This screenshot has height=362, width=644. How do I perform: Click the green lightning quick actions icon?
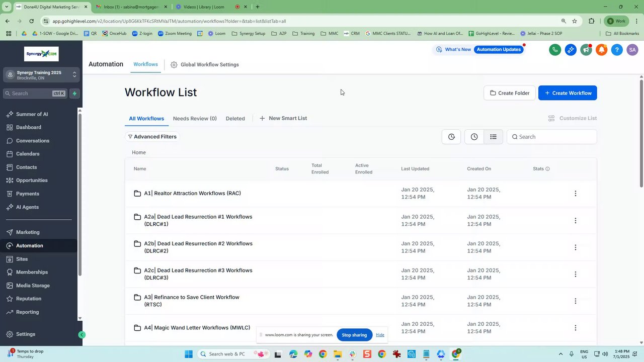[74, 94]
